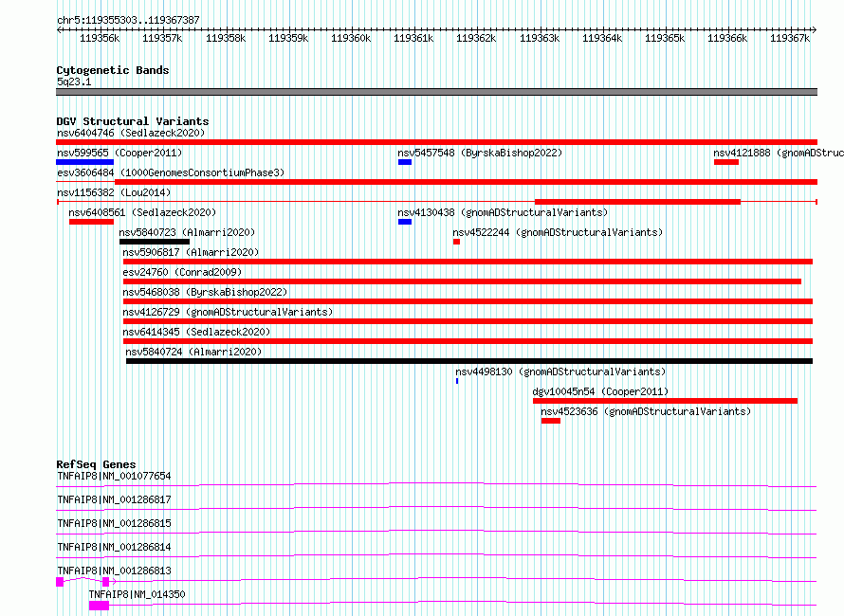This screenshot has width=844, height=616.
Task: Click the 119367k ruler tick label
Action: pos(790,38)
